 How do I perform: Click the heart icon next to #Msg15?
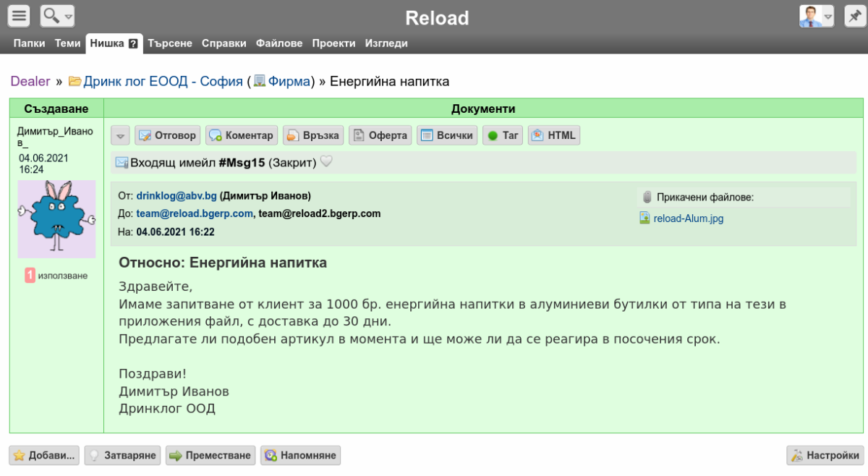coord(326,163)
